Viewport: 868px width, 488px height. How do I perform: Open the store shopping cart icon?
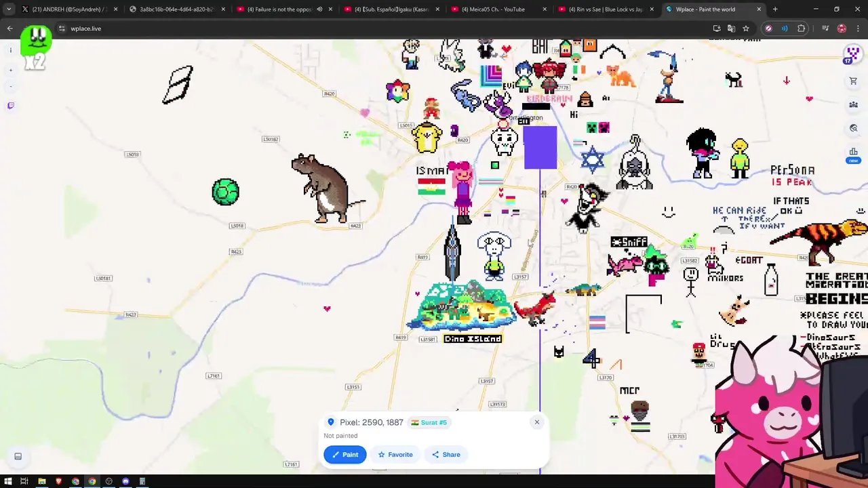pyautogui.click(x=854, y=81)
